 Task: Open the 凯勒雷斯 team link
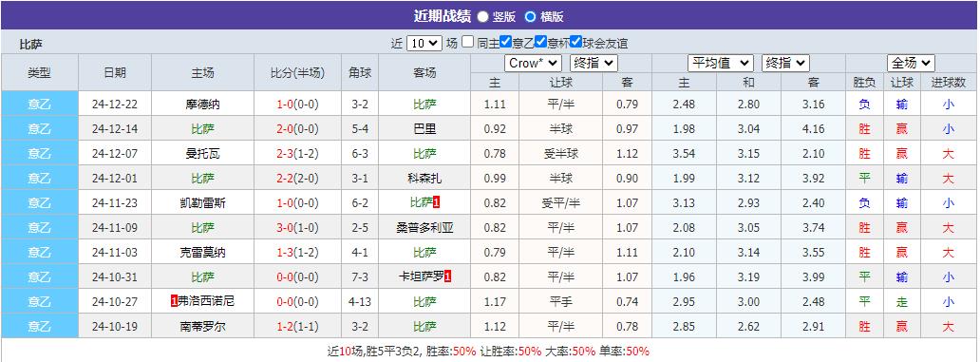[x=202, y=203]
